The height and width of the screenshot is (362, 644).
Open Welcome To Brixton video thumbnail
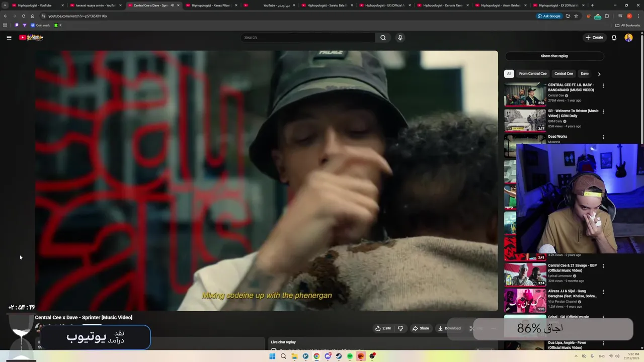(x=525, y=120)
